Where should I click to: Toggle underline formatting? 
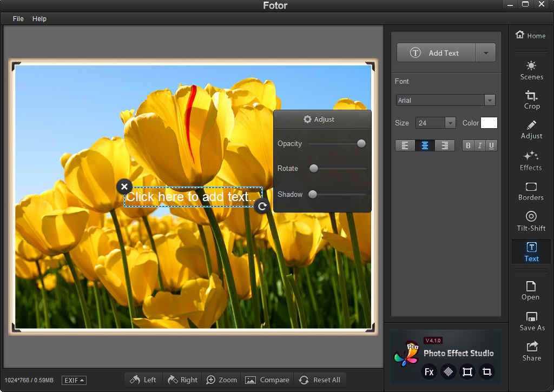[491, 145]
